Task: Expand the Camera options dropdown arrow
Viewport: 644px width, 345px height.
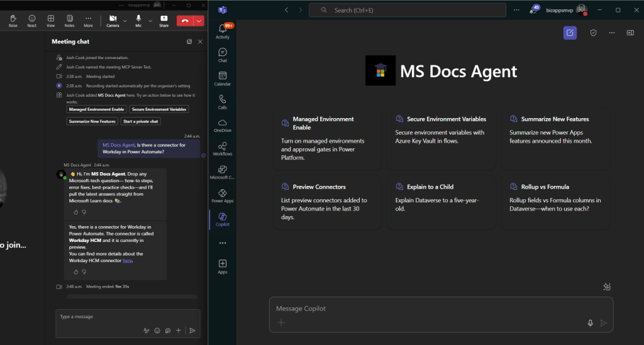Action: click(x=125, y=20)
